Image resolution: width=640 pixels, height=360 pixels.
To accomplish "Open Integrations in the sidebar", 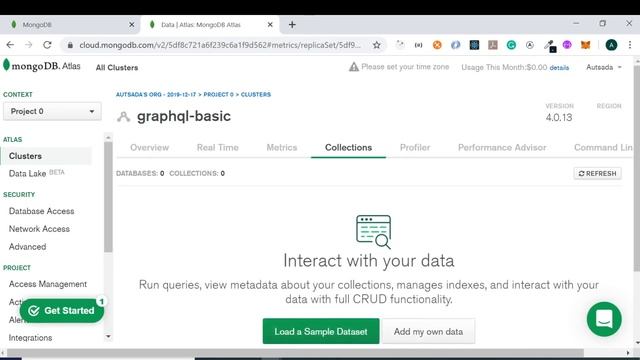I will 30,338.
